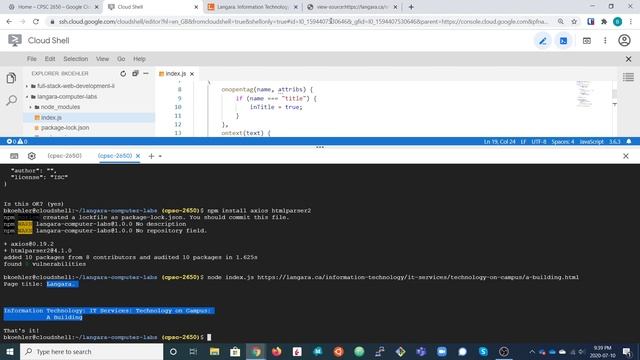The height and width of the screenshot is (360, 640).
Task: Click Ln 19, Col 24 in status bar
Action: point(500,142)
